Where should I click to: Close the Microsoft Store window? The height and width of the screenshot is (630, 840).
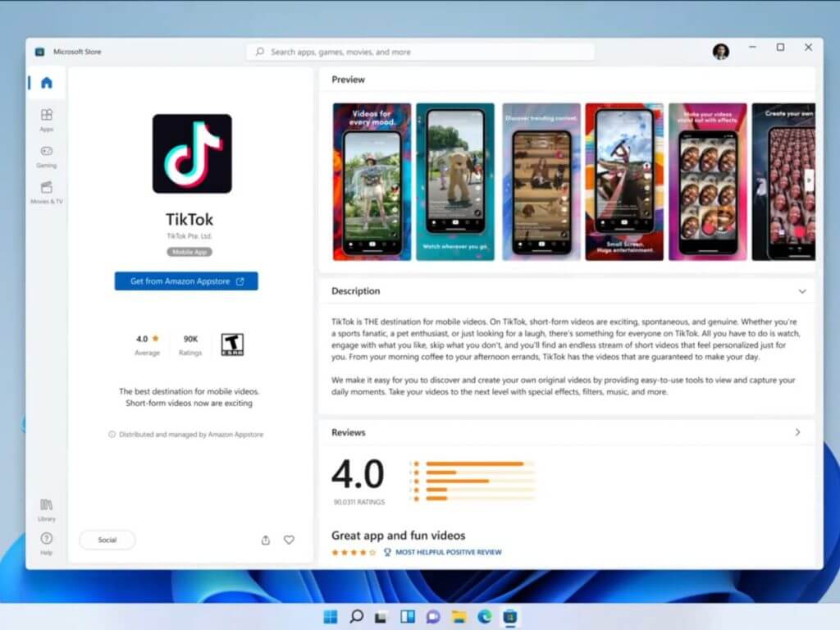click(808, 47)
